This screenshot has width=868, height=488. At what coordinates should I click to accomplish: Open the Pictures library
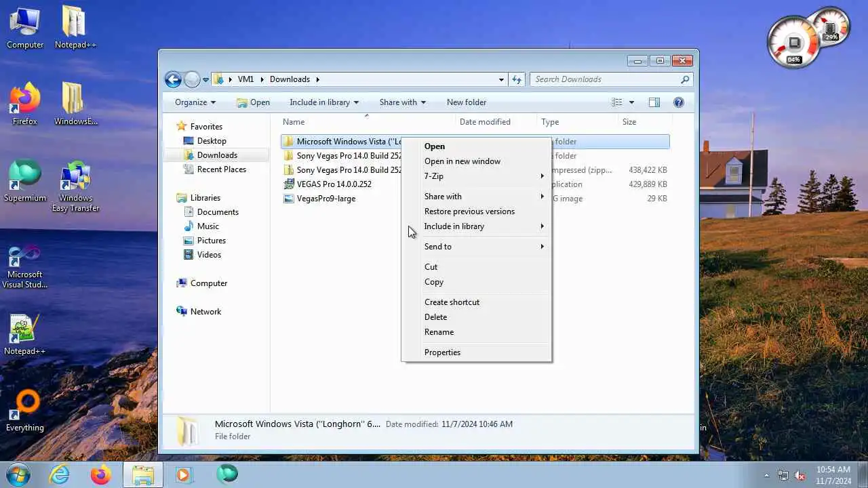point(212,241)
